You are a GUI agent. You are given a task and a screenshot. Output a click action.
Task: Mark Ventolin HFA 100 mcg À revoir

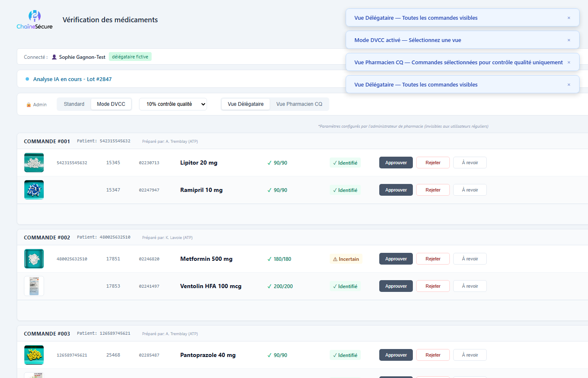[x=470, y=286]
